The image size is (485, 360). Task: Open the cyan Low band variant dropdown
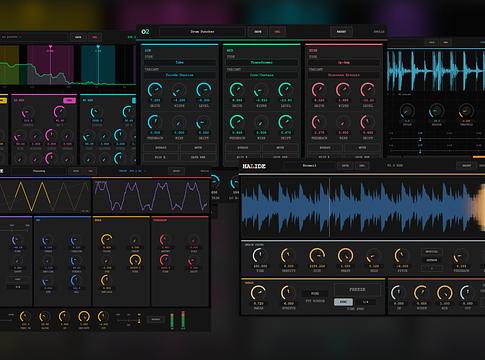(x=180, y=75)
